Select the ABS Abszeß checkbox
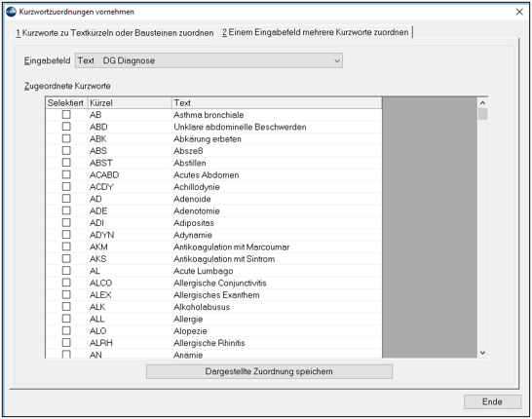The image size is (532, 419). click(66, 151)
